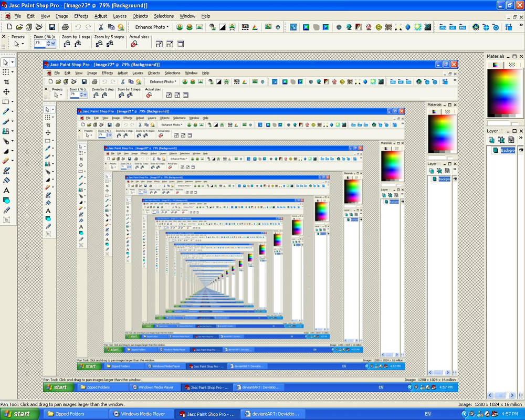Switch to Windows Media Player taskbar button
The image size is (525, 420).
(x=143, y=414)
